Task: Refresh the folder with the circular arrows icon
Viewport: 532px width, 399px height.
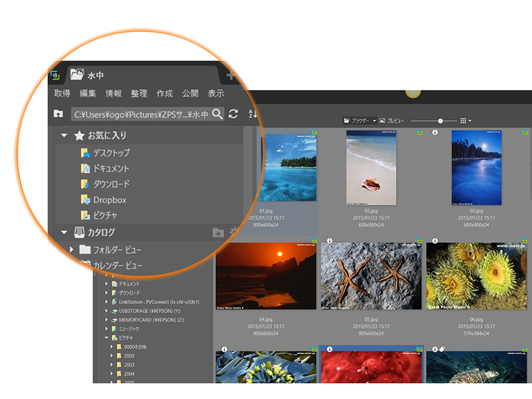Action: [233, 114]
